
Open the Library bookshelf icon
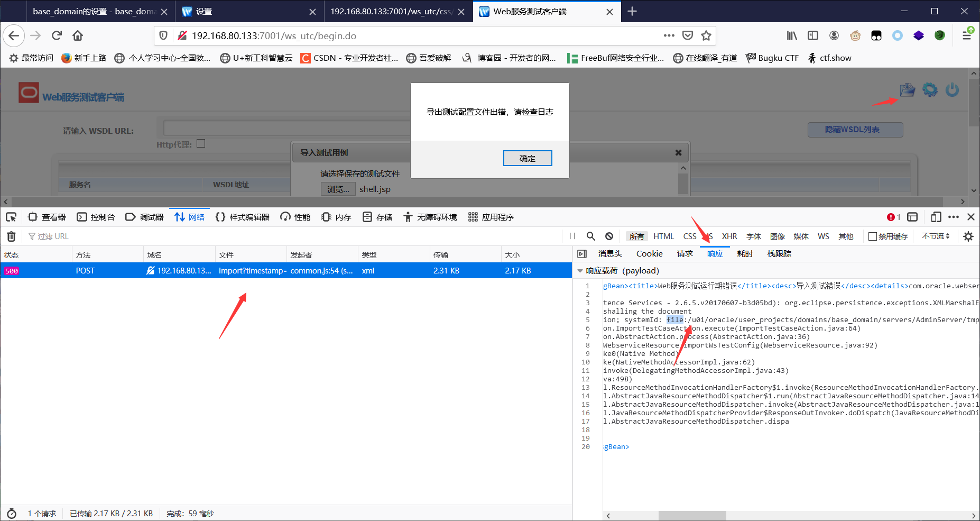tap(792, 35)
